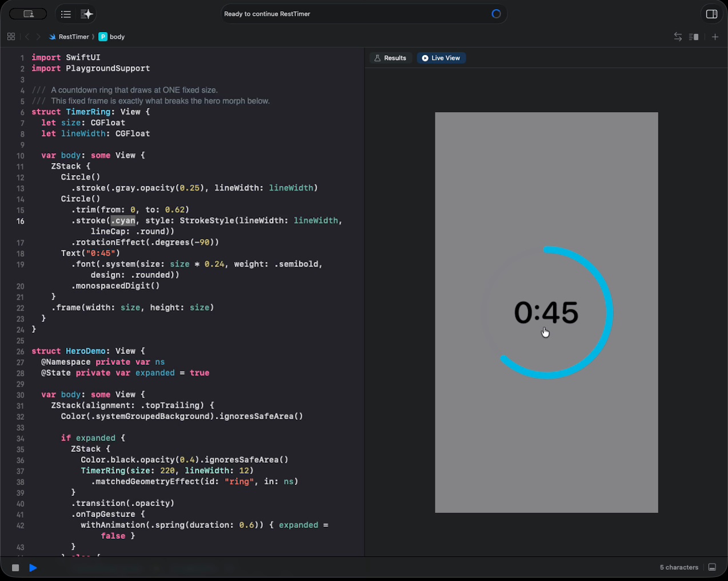Click the highlighted .cyan token on line 16
The image size is (728, 581).
click(123, 221)
